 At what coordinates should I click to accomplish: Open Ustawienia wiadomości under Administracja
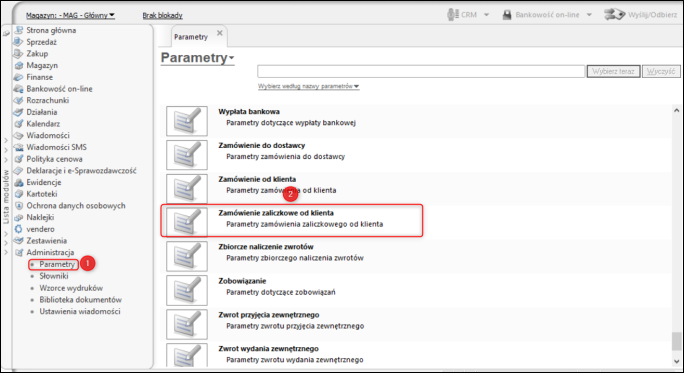tap(80, 311)
